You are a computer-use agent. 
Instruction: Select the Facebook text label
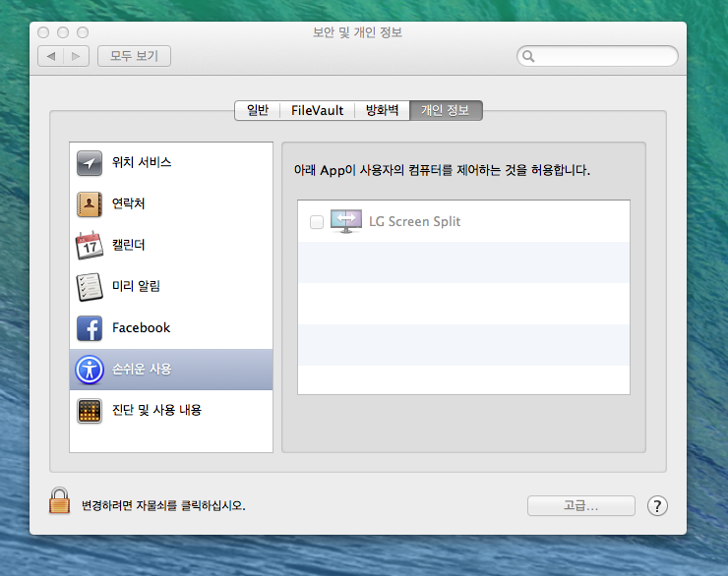coord(141,328)
